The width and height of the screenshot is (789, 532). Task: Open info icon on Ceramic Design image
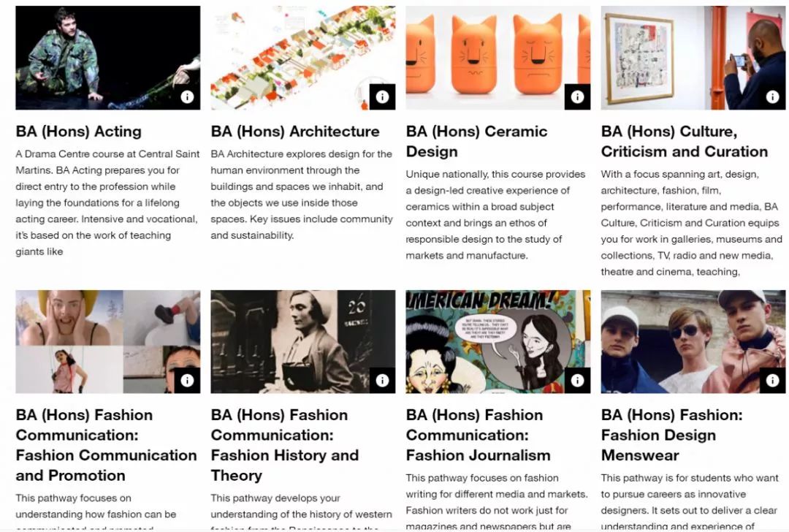coord(577,96)
